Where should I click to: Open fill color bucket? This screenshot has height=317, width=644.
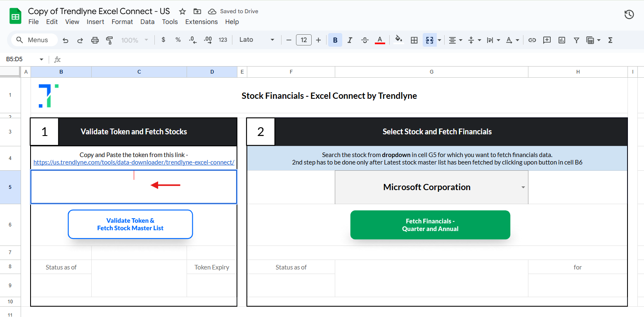tap(398, 40)
